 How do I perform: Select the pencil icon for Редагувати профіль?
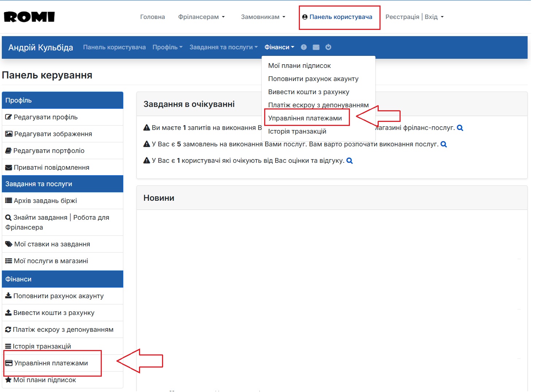click(8, 117)
